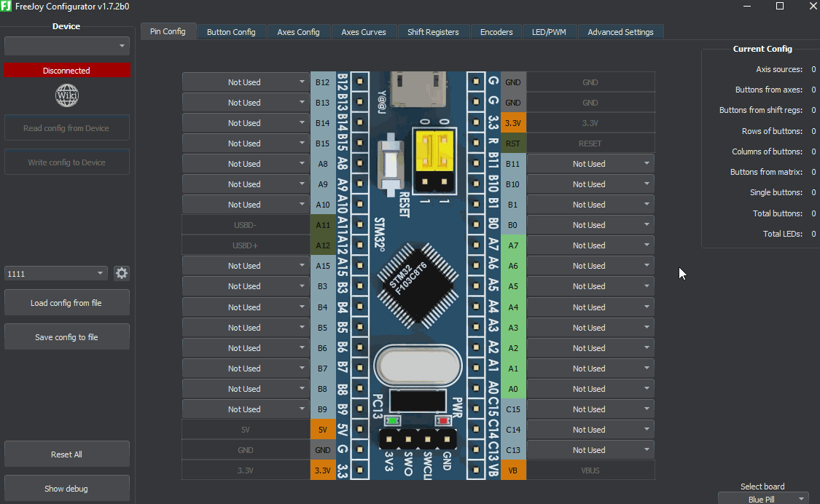Open the B12 pin function dropdown
This screenshot has height=504, width=820.
point(245,82)
